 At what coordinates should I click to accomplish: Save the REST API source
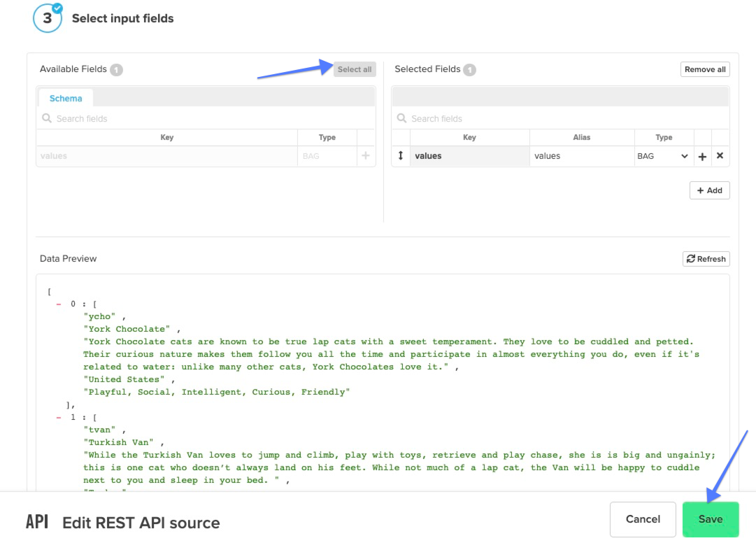tap(710, 519)
